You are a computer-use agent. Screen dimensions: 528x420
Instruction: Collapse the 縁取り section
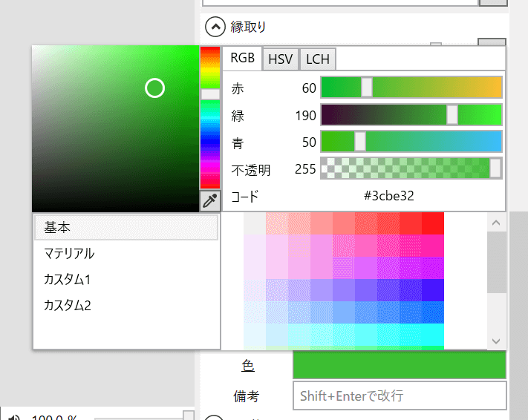coord(215,27)
